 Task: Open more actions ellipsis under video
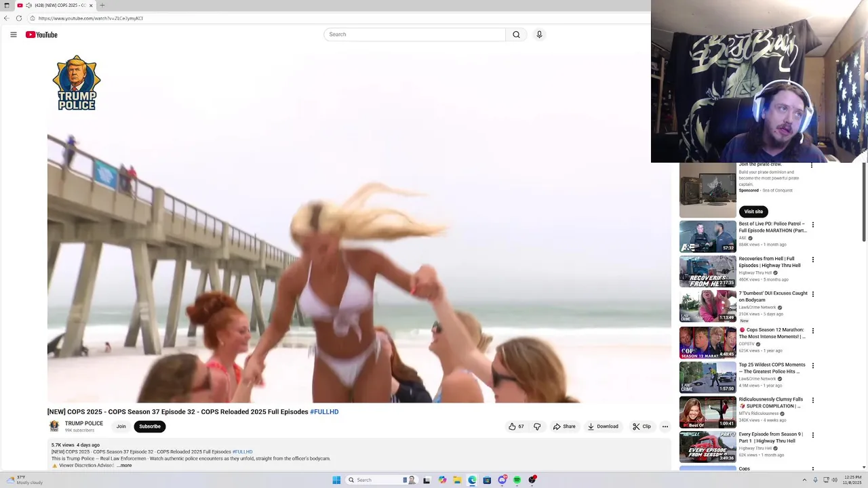point(665,427)
